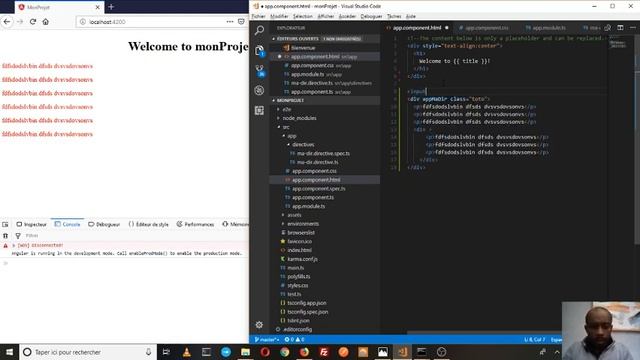
Task: Click the Pocket shield icon in Firefox URL bar
Action: coord(241,22)
